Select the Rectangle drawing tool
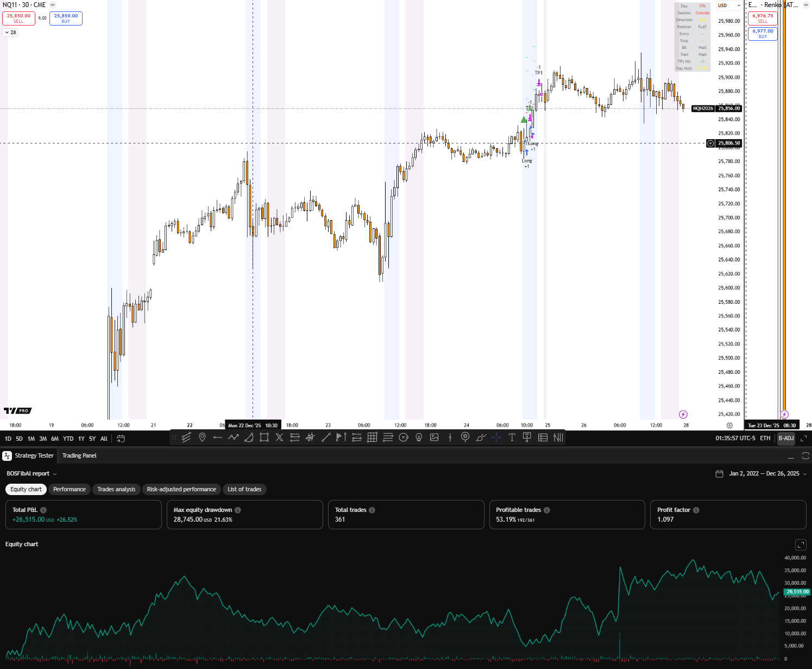The height and width of the screenshot is (669, 812). coord(265,437)
